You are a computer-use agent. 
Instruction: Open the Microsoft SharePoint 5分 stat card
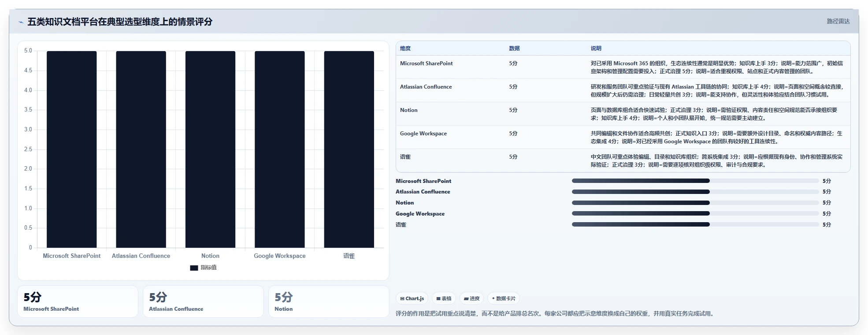[x=78, y=301]
